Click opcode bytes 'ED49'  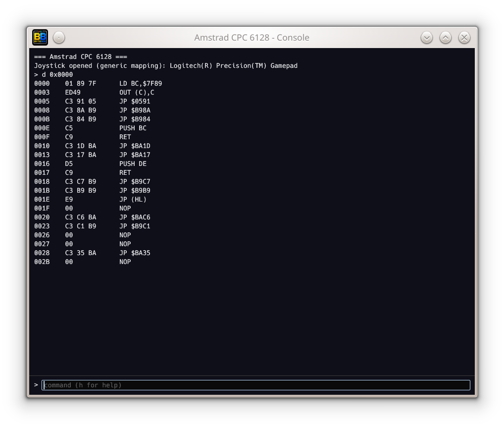tap(73, 93)
